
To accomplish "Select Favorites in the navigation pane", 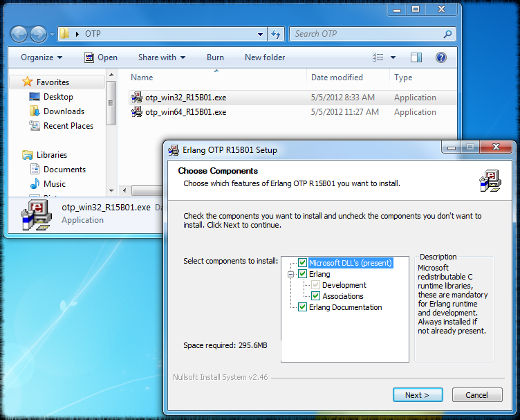I will [x=57, y=82].
